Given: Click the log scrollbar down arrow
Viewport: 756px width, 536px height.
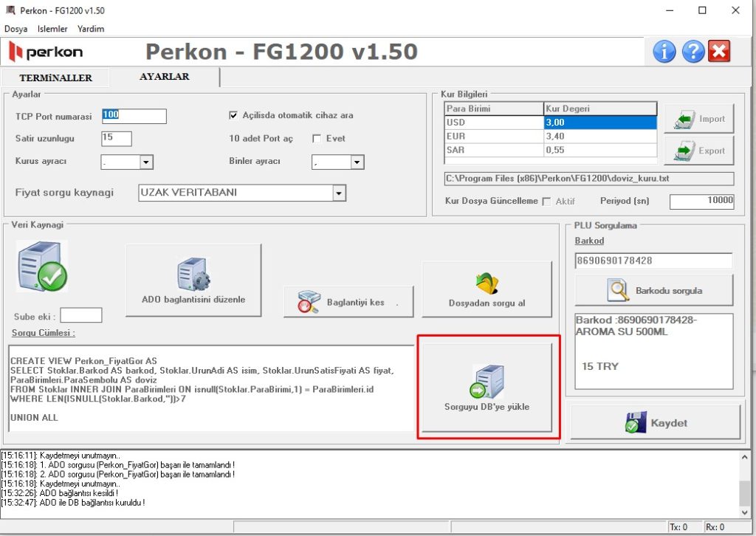Looking at the screenshot, I should point(744,512).
